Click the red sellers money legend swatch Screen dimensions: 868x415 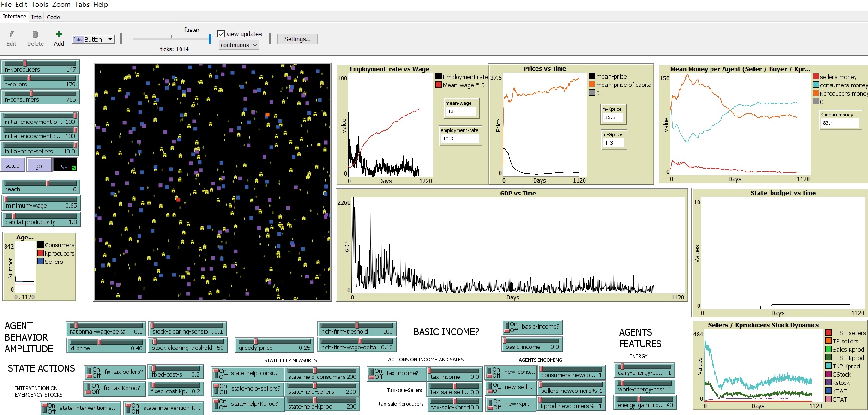pyautogui.click(x=816, y=77)
